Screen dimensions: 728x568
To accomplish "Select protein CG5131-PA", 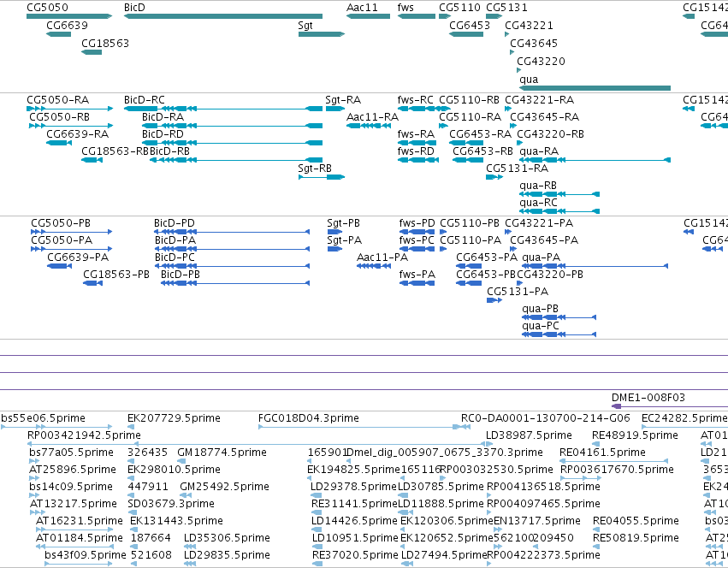I will pyautogui.click(x=494, y=300).
